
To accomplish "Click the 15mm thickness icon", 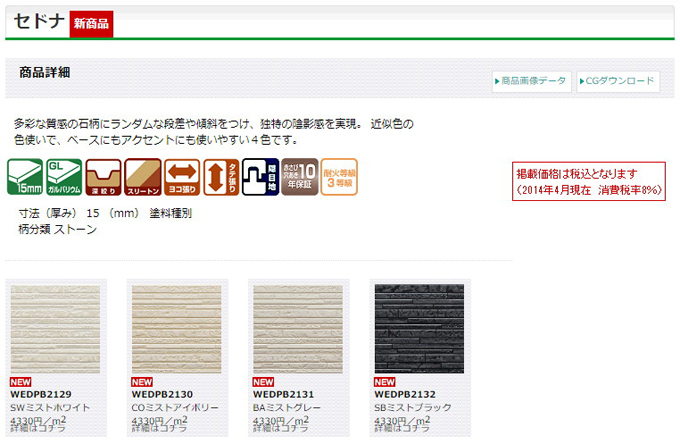I will (25, 177).
